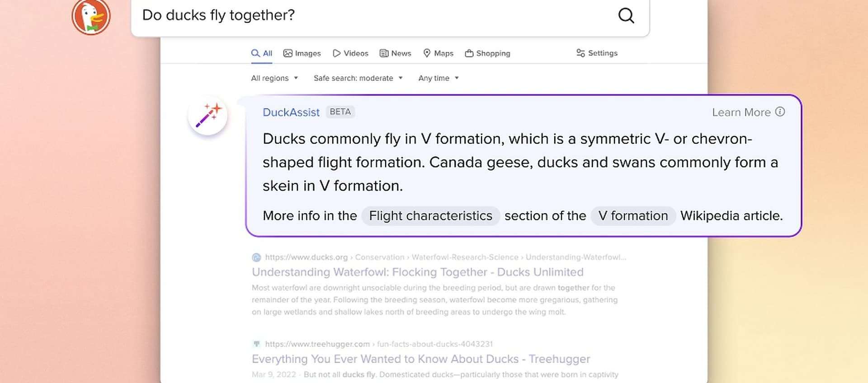Viewport: 868px width, 383px height.
Task: Click the DuckAssist magic wand icon
Action: click(x=208, y=116)
